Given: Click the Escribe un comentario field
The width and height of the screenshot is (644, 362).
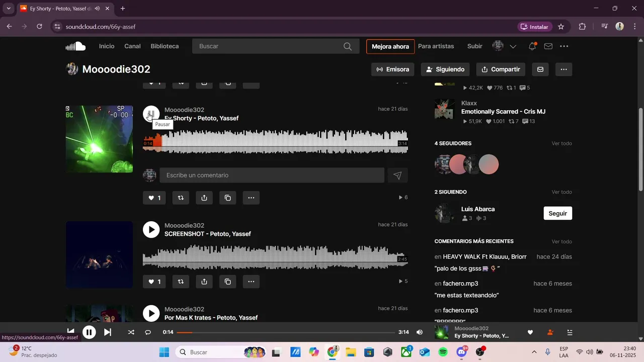Looking at the screenshot, I should 272,175.
